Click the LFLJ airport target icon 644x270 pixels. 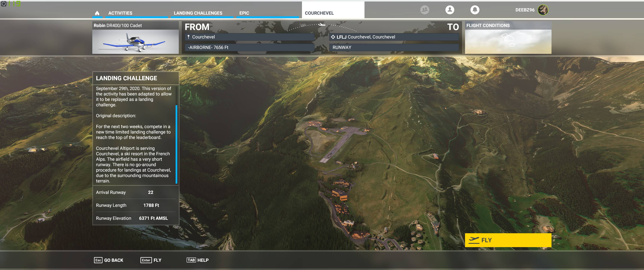[333, 37]
